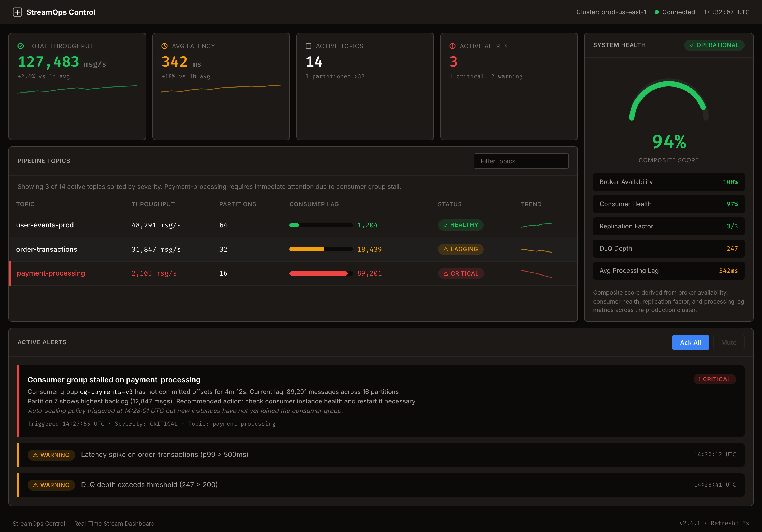Click the StreamOps Control logo icon
762x532 pixels.
[17, 12]
